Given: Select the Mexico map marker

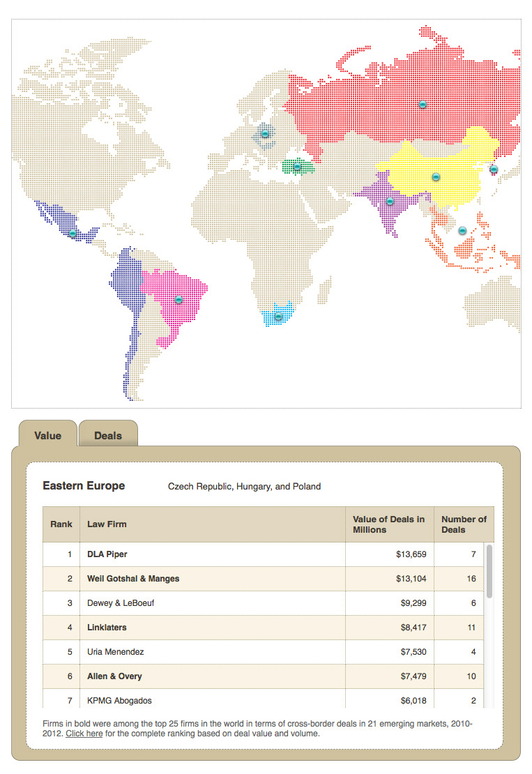Looking at the screenshot, I should [73, 233].
